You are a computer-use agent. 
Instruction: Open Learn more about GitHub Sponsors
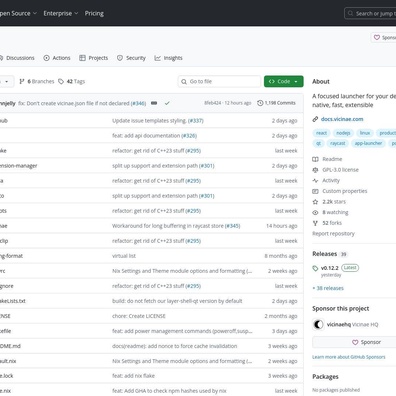point(349,357)
